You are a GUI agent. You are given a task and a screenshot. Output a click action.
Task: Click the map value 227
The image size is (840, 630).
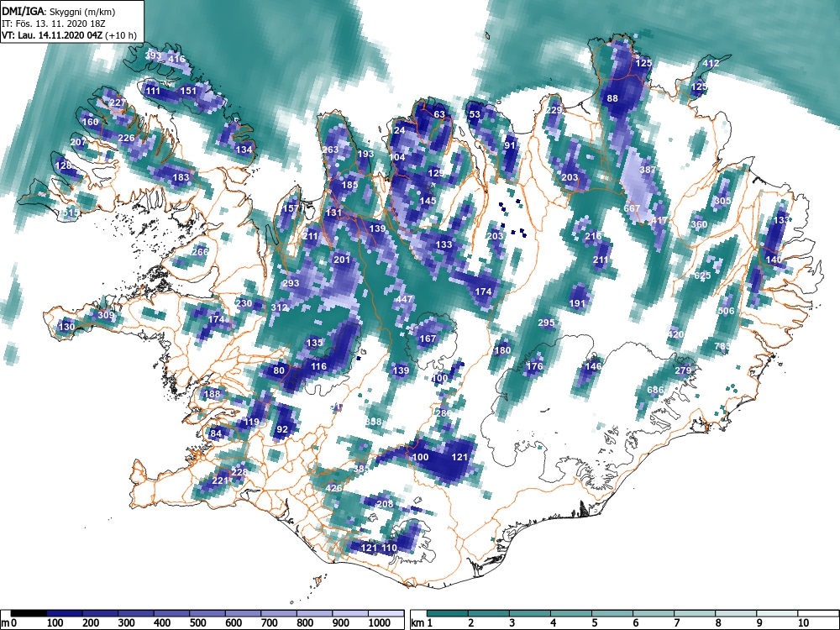pyautogui.click(x=118, y=102)
